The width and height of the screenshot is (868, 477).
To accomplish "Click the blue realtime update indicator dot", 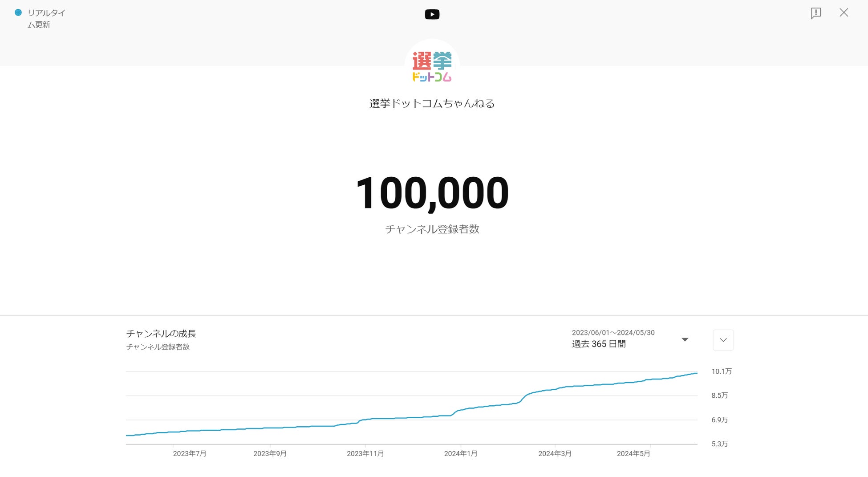I will pyautogui.click(x=18, y=13).
